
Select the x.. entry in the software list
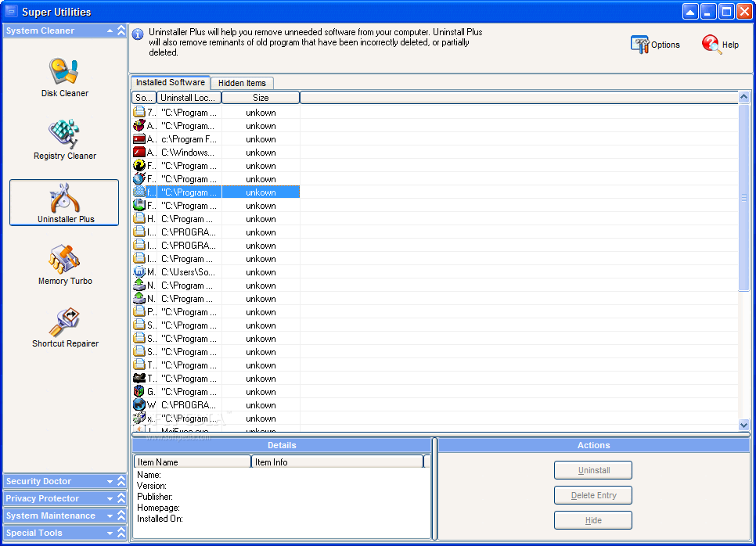click(x=216, y=418)
